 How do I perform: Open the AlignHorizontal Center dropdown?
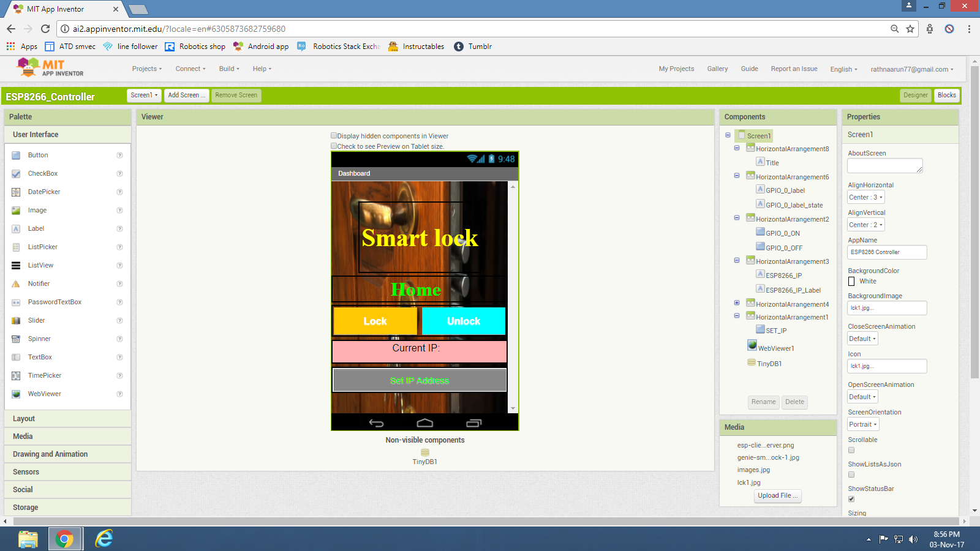(x=865, y=197)
